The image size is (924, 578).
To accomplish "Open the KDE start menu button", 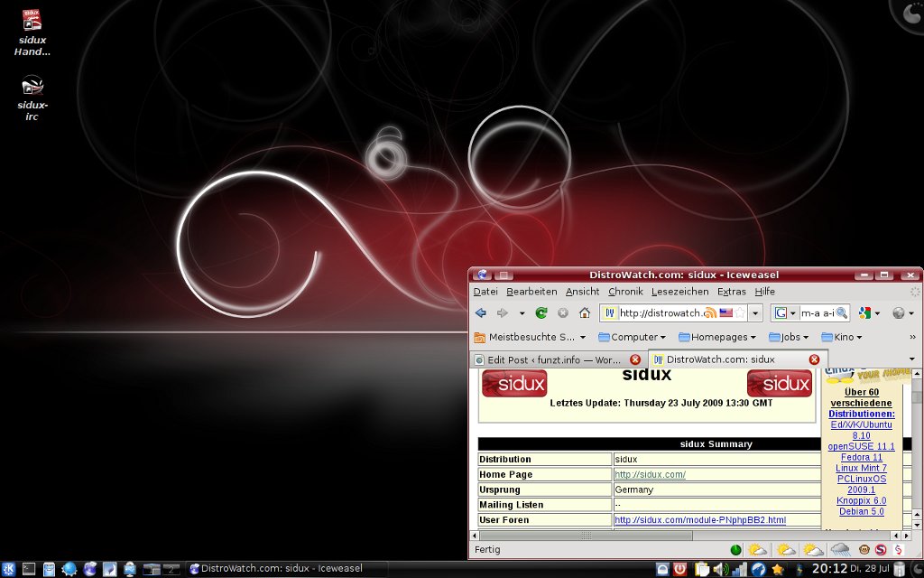I will [x=8, y=569].
